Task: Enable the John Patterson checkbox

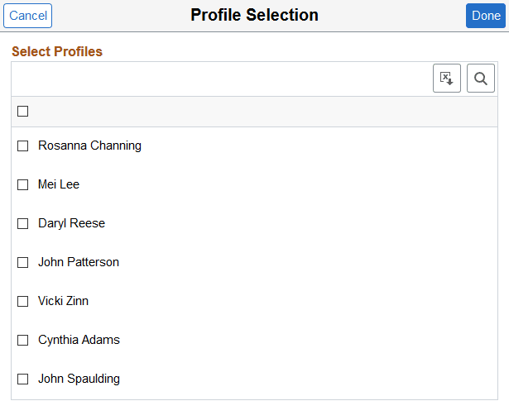Action: [x=23, y=262]
